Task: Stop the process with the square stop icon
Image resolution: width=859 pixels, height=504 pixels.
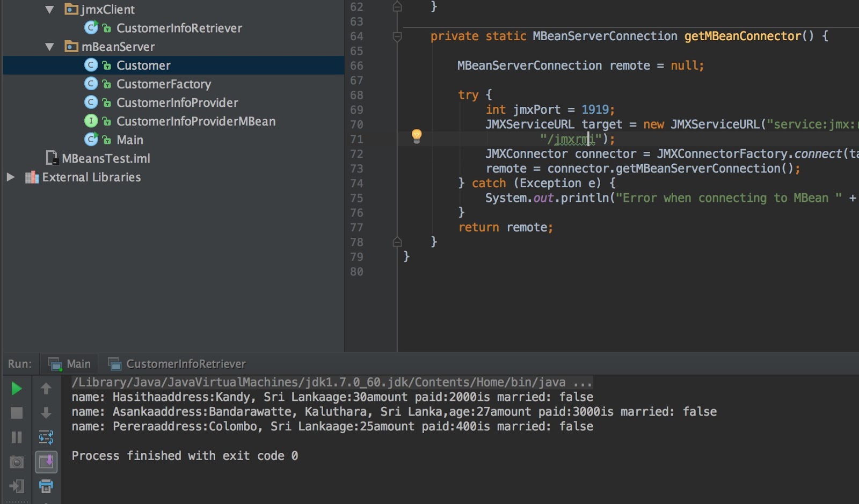Action: coord(16,412)
